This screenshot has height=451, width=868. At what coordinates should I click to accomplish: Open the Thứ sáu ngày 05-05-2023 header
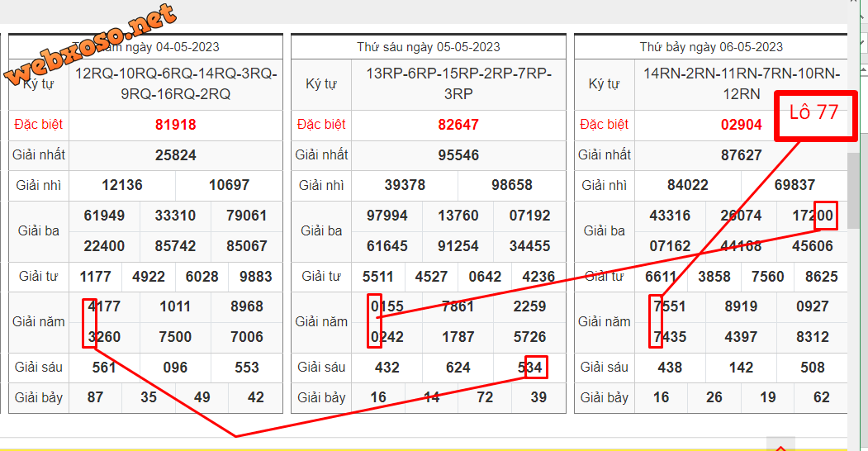click(x=428, y=47)
